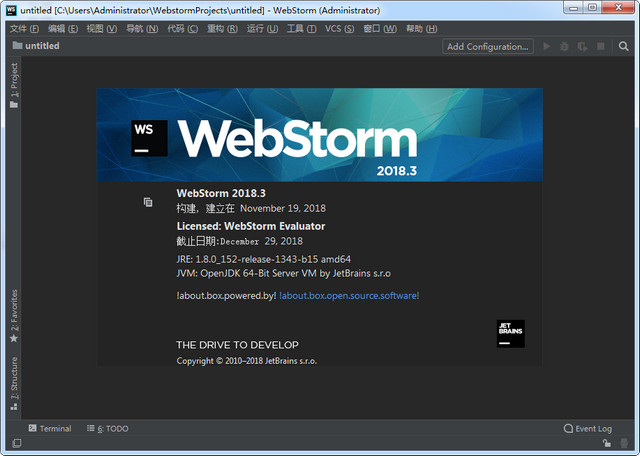Copy about info with the copy icon
This screenshot has width=640, height=456.
(x=148, y=202)
